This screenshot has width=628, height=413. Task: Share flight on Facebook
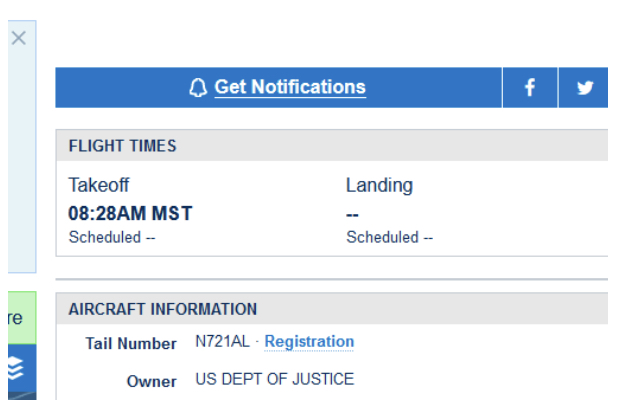pyautogui.click(x=530, y=88)
